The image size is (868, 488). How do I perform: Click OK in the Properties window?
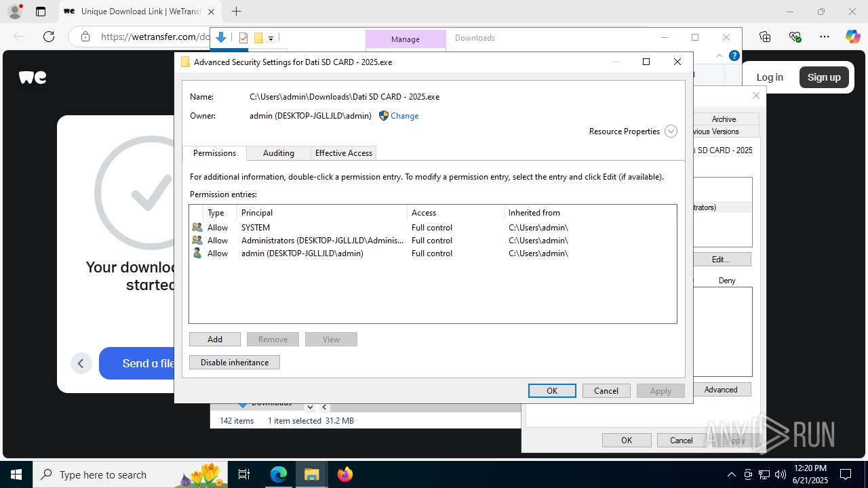(627, 441)
